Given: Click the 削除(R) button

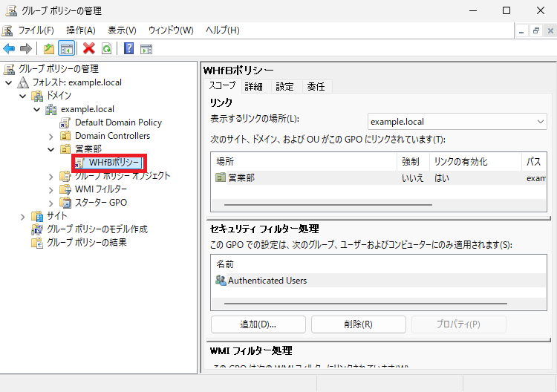Looking at the screenshot, I should point(359,324).
